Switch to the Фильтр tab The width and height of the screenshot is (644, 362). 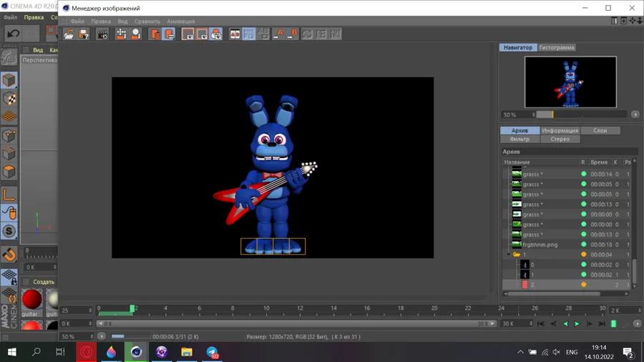pos(519,139)
